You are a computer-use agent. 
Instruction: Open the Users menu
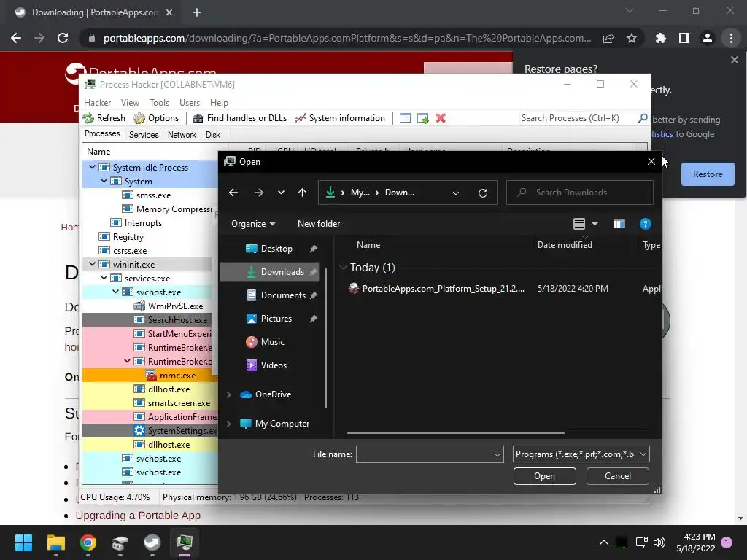[190, 102]
